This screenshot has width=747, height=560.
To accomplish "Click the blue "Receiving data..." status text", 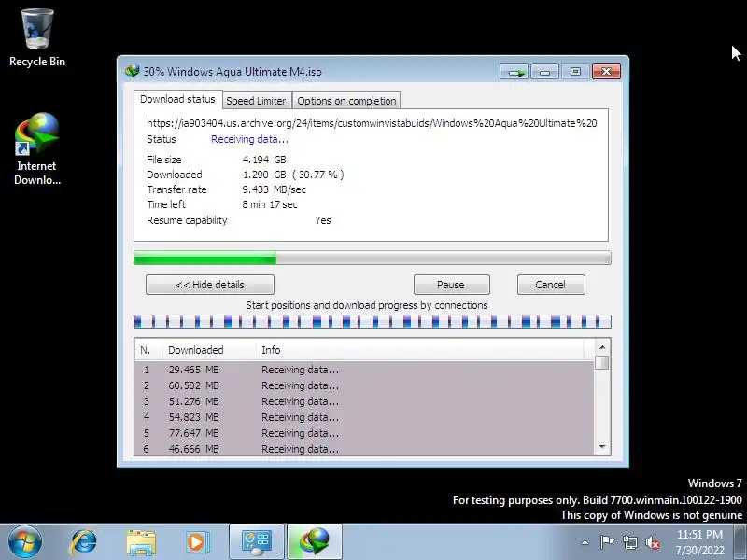I will click(x=249, y=139).
